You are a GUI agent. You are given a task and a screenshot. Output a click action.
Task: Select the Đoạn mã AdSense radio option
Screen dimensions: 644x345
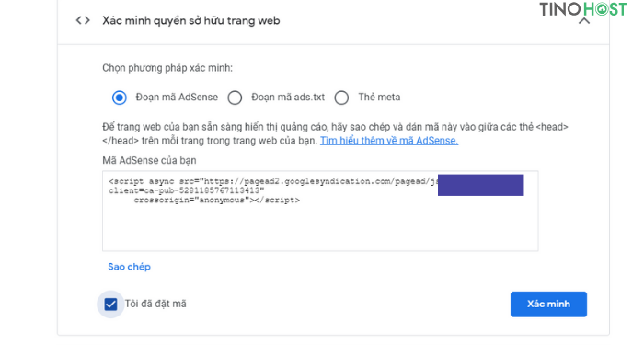(x=120, y=98)
